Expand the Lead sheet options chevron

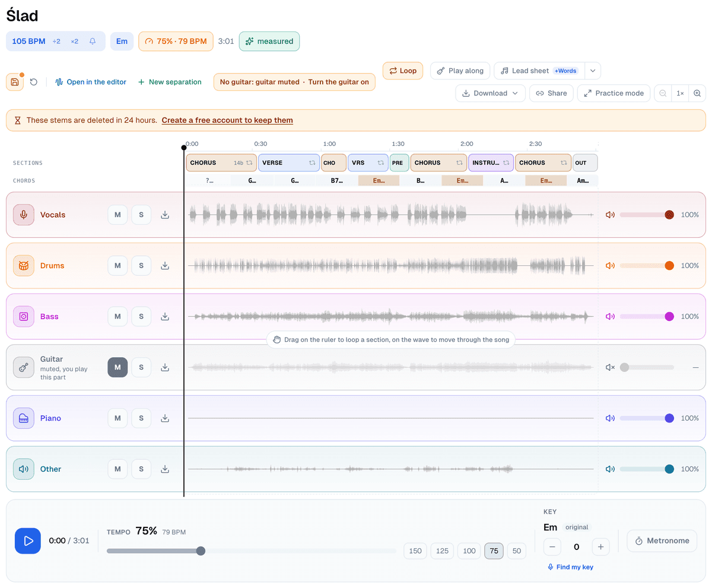[593, 71]
